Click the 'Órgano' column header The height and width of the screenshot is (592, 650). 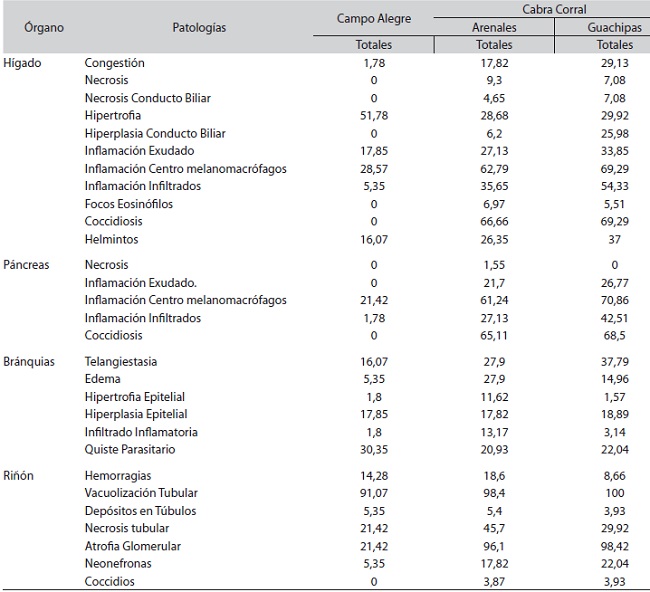(x=44, y=28)
